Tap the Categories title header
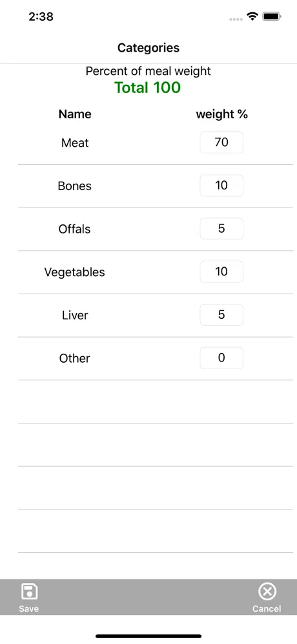The height and width of the screenshot is (644, 297). click(x=148, y=48)
